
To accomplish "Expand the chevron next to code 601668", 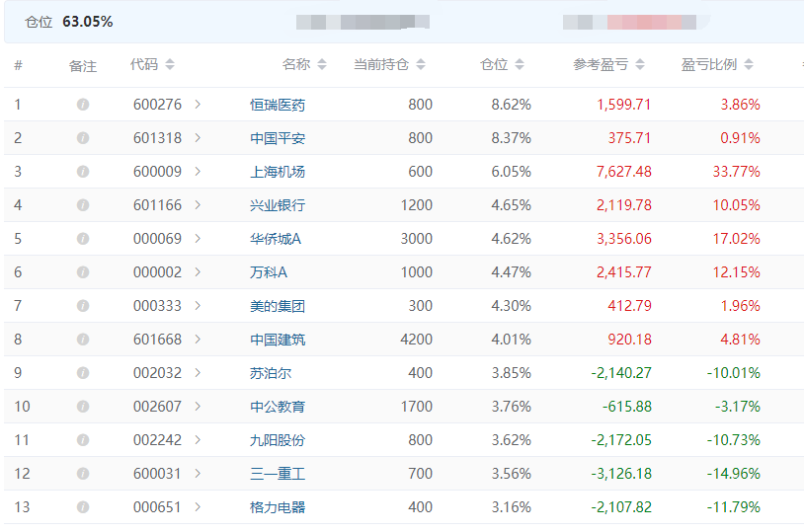I will (x=198, y=340).
